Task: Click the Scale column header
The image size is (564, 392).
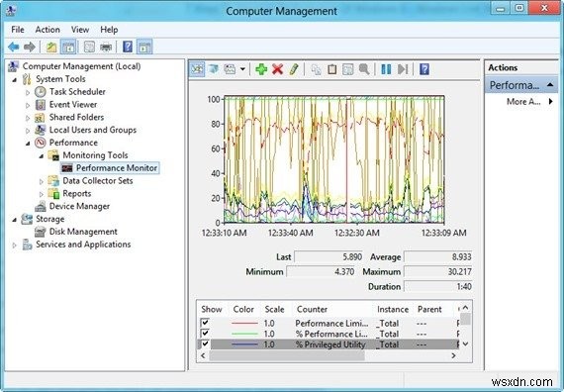Action: (274, 309)
